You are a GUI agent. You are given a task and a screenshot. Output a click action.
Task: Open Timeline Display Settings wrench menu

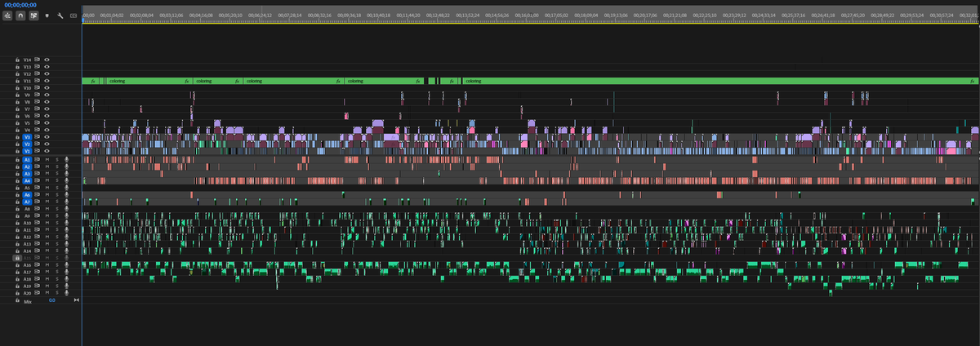tap(60, 15)
